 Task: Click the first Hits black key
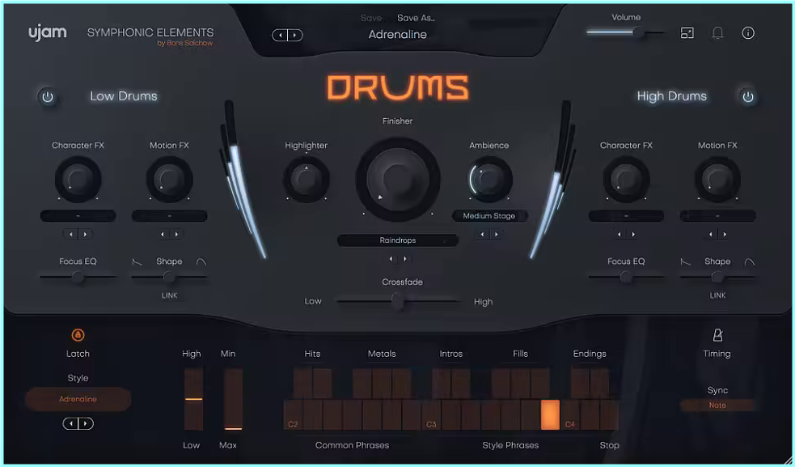pos(303,383)
